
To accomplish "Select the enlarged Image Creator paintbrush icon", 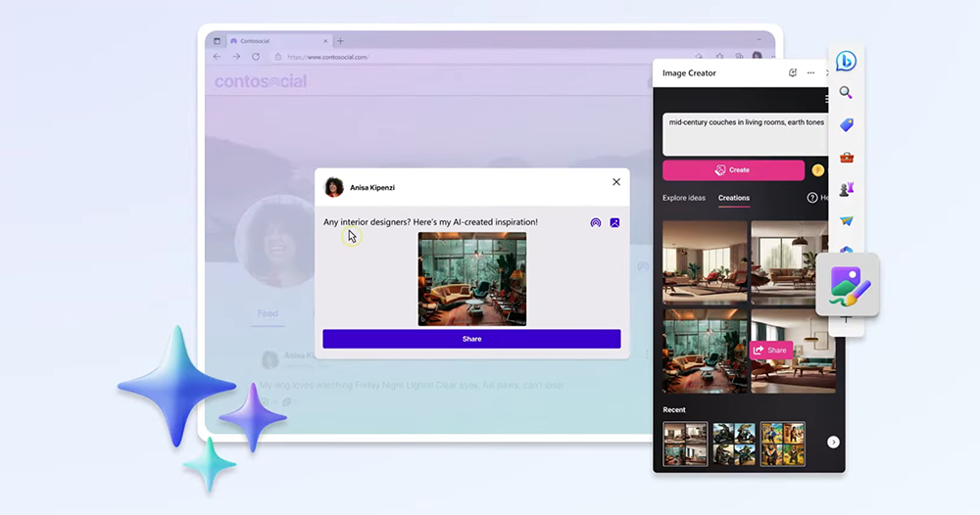I will [848, 285].
